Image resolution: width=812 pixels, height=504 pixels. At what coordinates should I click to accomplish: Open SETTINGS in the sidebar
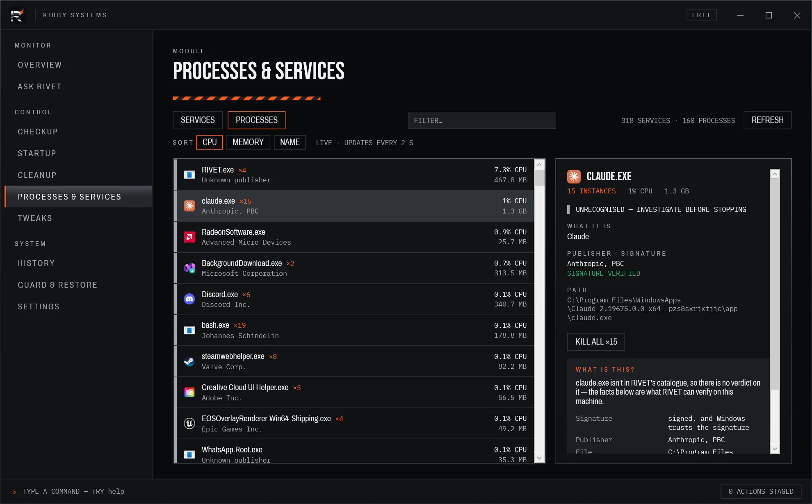coord(78,307)
